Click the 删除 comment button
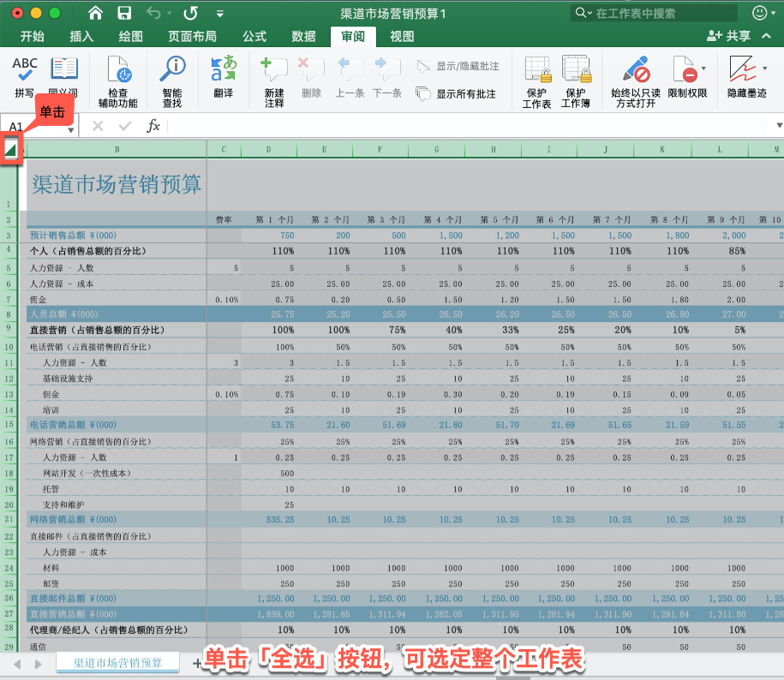 point(311,77)
